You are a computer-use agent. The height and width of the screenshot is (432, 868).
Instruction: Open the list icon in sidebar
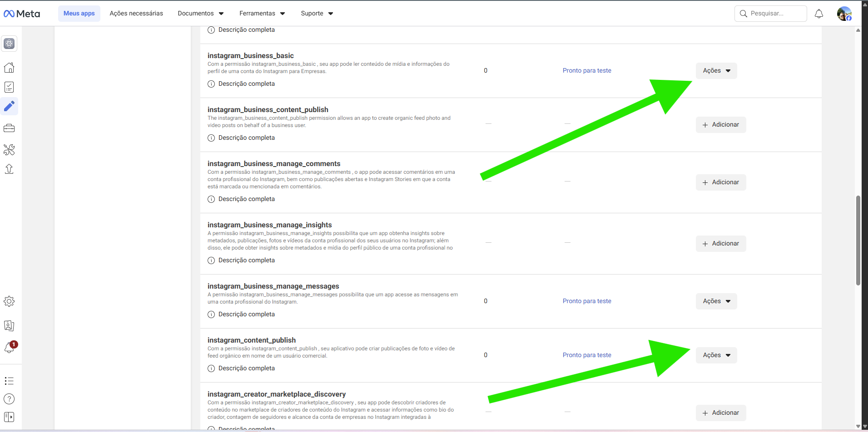[x=9, y=381]
